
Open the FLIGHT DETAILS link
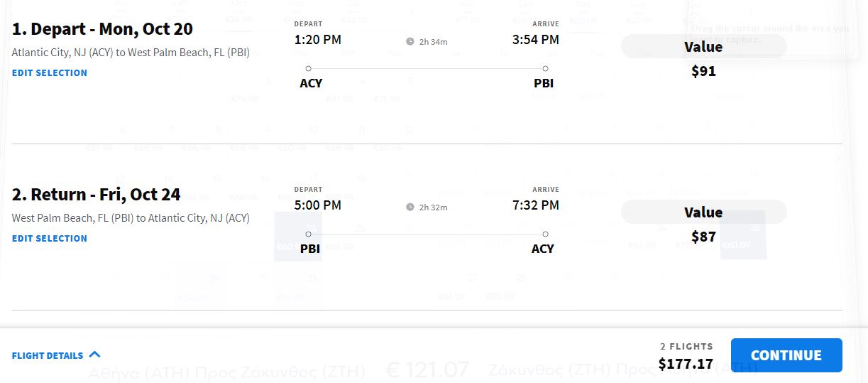[48, 355]
